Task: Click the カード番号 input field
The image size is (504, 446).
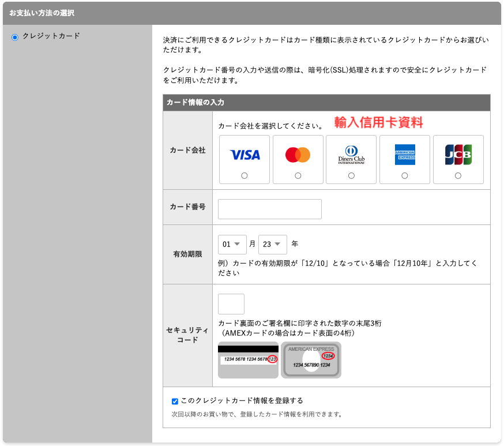Action: [x=269, y=209]
